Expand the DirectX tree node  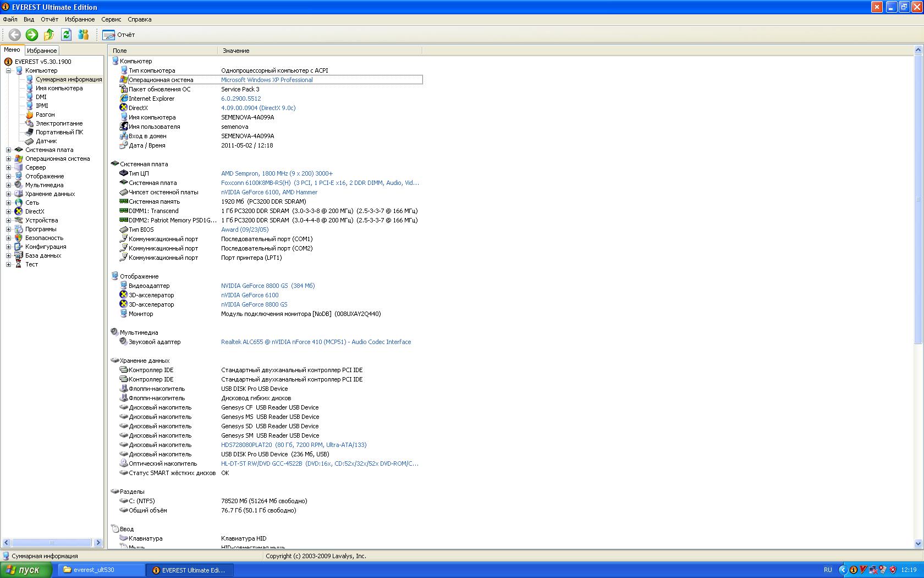tap(8, 211)
